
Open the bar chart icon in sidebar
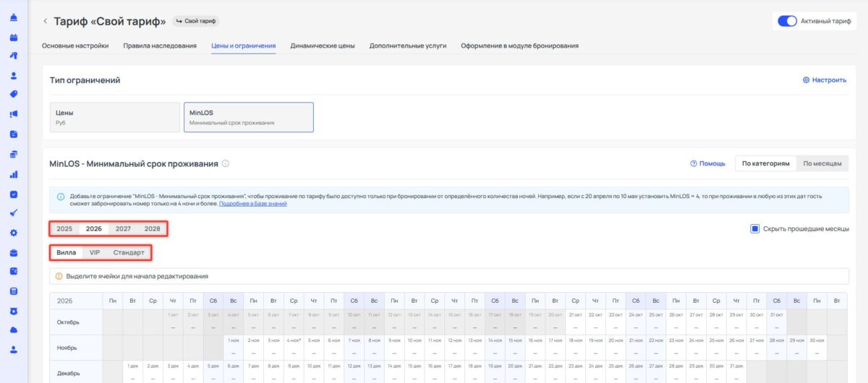14,174
